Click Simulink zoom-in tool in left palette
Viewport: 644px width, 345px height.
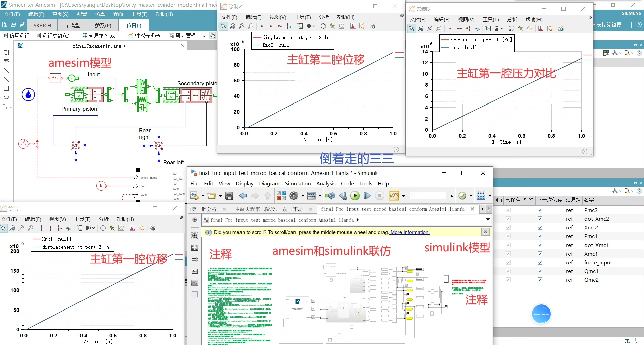tap(195, 236)
